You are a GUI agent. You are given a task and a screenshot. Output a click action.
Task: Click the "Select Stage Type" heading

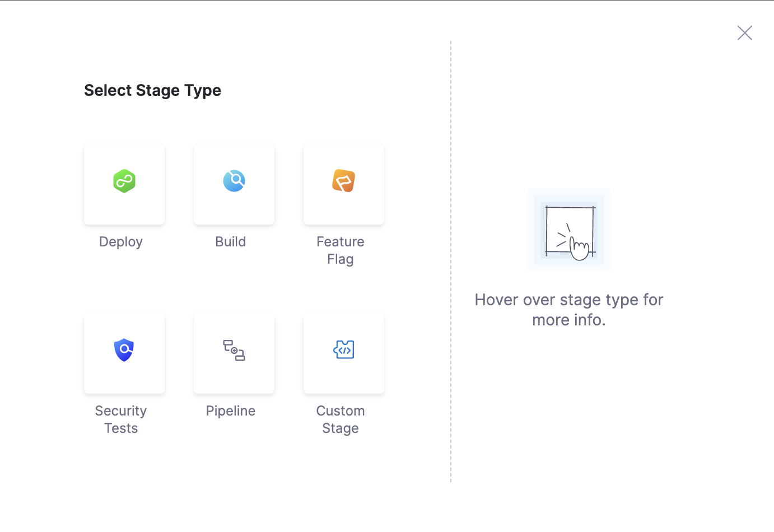(x=152, y=90)
